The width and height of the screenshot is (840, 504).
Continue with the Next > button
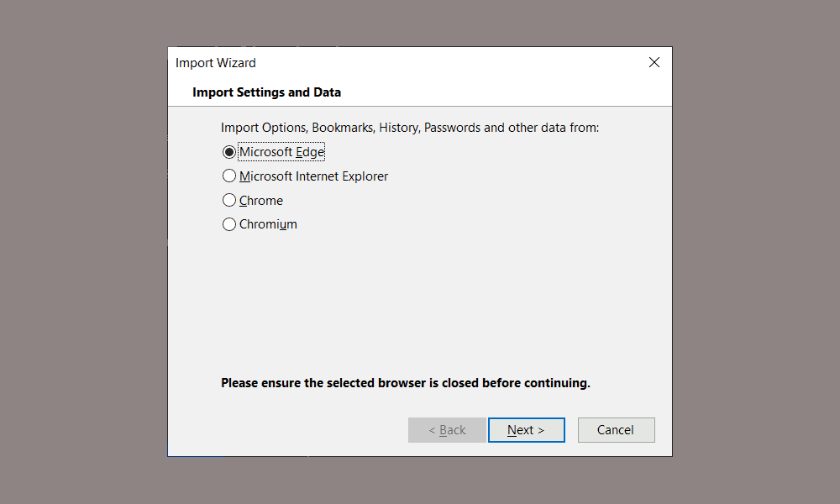tap(526, 430)
